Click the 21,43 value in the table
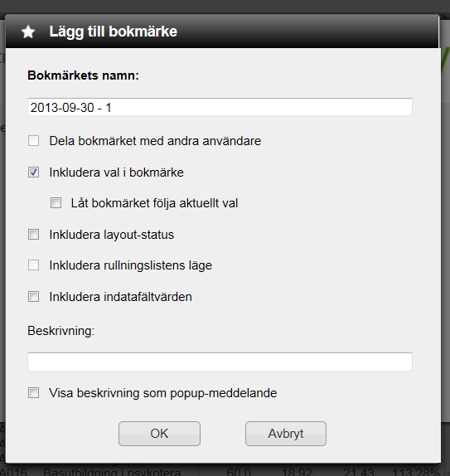Screen dimensions: 450x476 (358, 472)
